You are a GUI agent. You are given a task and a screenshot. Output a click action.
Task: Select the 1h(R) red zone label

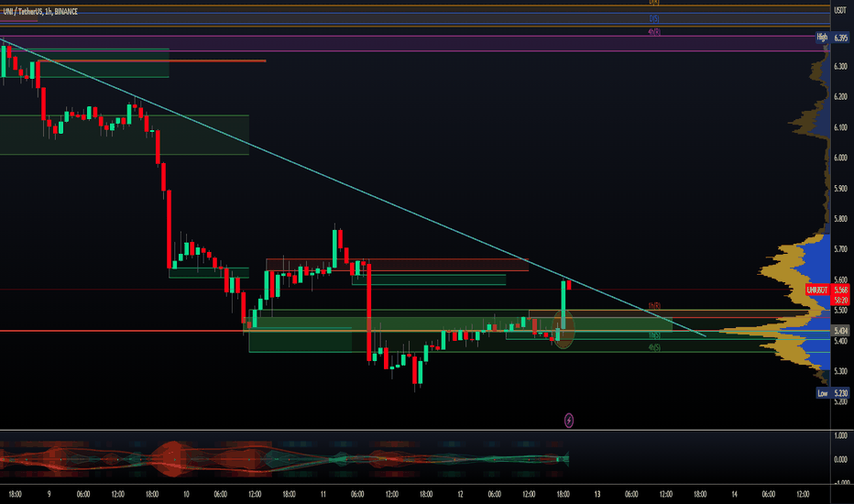[x=654, y=306]
